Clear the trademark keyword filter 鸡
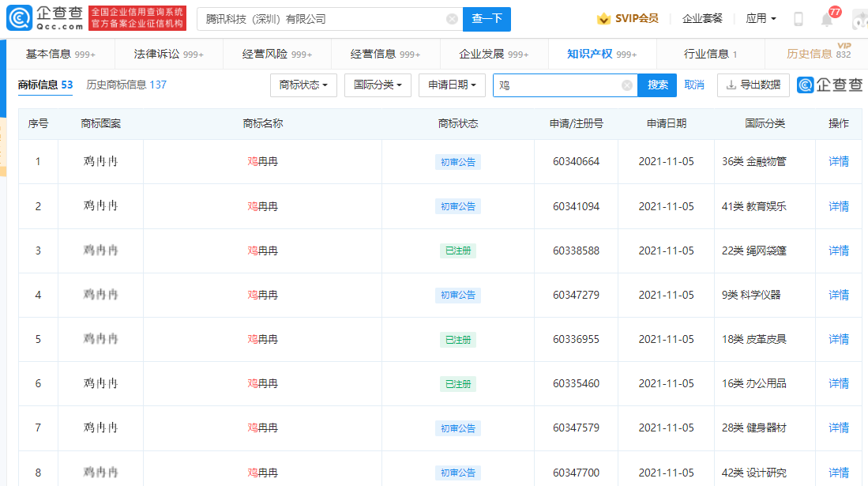The image size is (868, 486). pyautogui.click(x=626, y=85)
